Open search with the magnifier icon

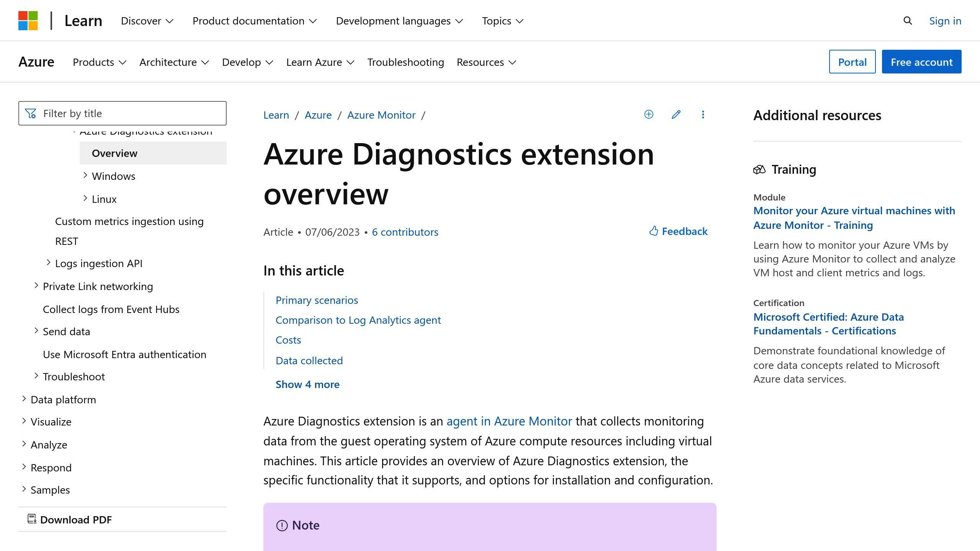[908, 21]
